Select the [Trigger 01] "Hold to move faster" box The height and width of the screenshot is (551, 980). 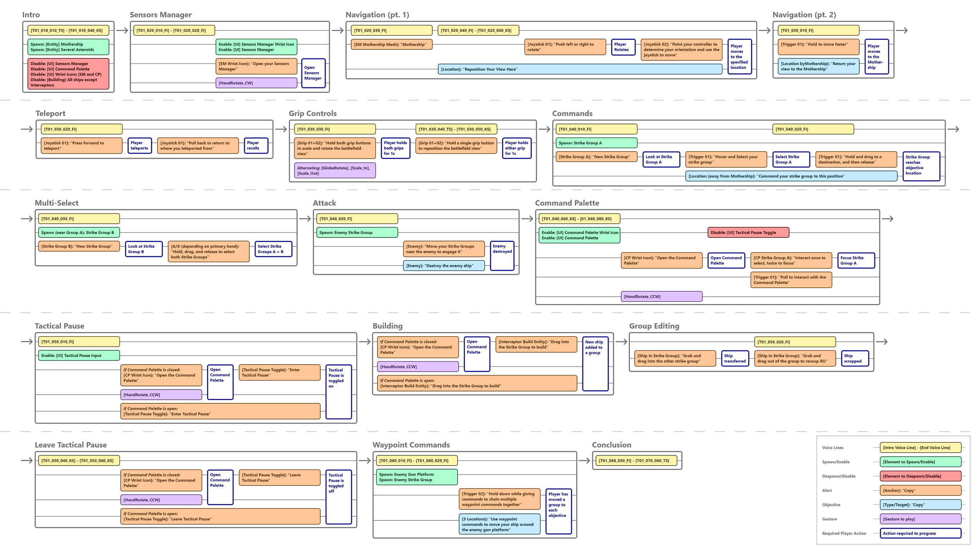[818, 47]
